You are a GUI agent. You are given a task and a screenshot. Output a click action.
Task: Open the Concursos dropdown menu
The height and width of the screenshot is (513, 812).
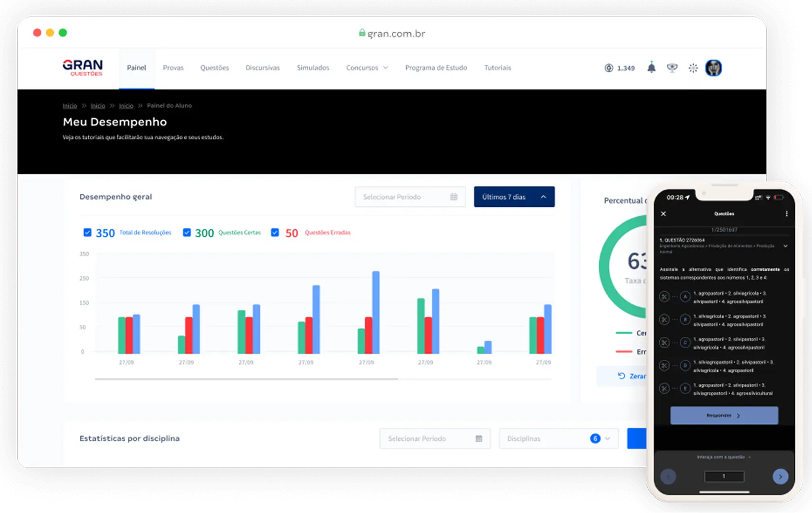[x=367, y=68]
